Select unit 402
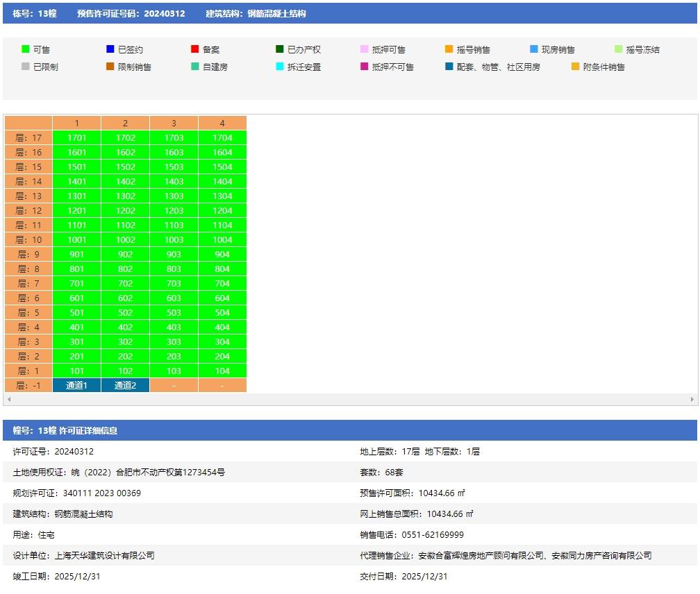700x594 pixels. tap(126, 328)
